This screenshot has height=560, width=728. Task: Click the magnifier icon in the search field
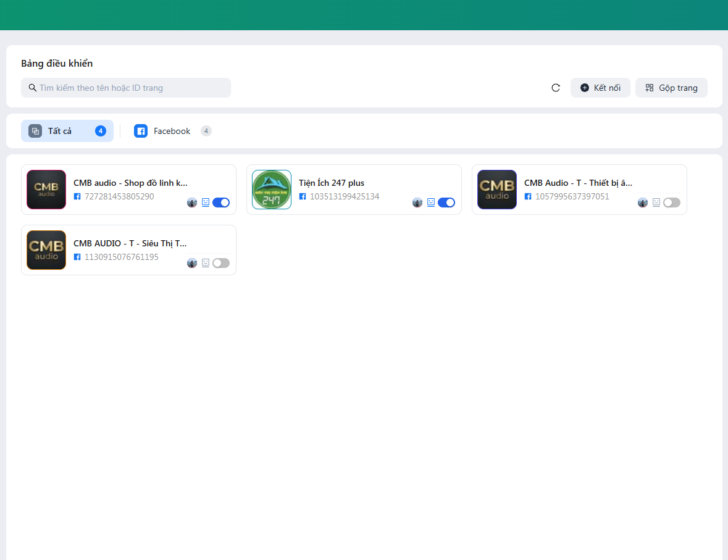coord(33,88)
